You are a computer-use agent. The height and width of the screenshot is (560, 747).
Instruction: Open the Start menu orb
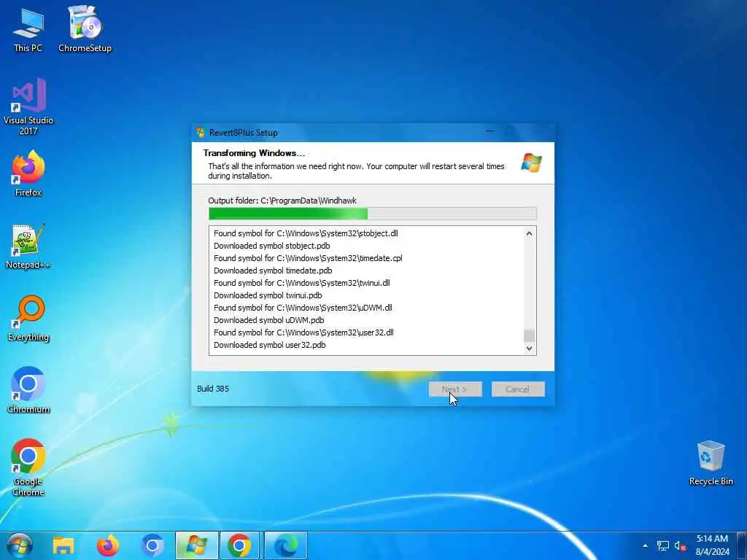20,545
